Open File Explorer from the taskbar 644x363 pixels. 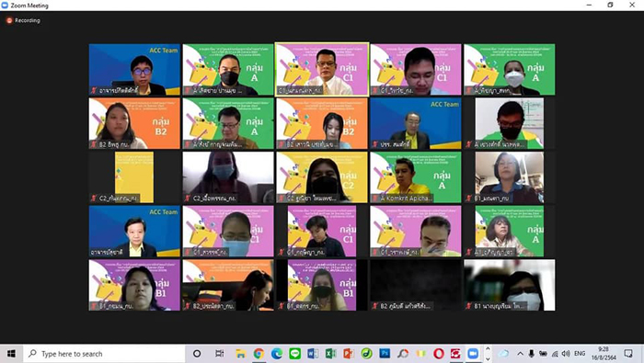tap(241, 354)
